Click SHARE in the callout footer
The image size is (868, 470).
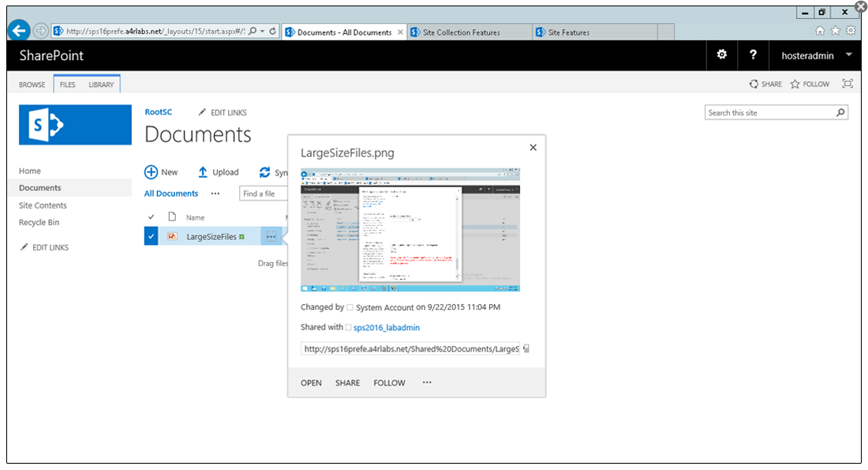(x=348, y=383)
